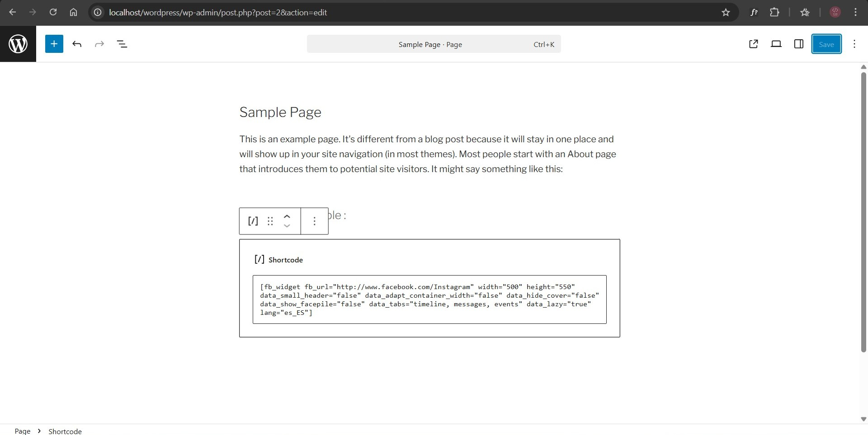Click the WordPress logo
The image size is (868, 435).
click(x=18, y=44)
